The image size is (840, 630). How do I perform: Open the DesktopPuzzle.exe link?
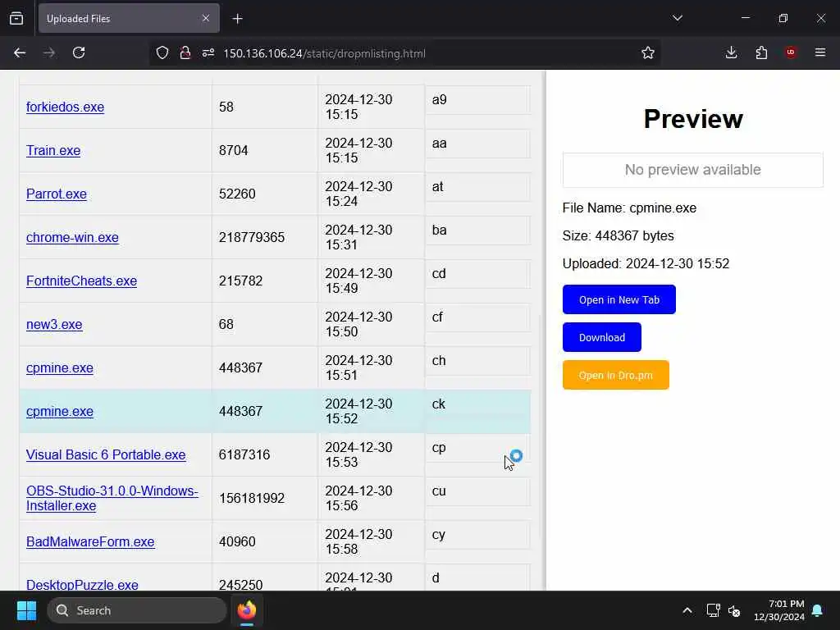tap(82, 584)
